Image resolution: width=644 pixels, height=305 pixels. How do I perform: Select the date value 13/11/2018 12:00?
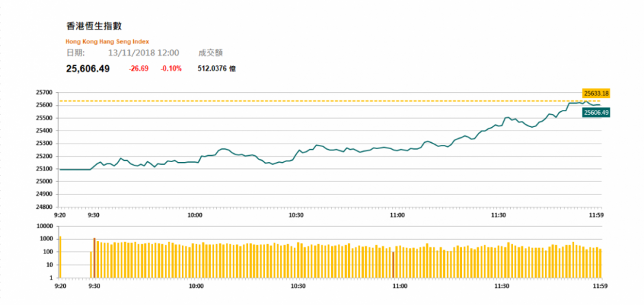click(x=143, y=53)
